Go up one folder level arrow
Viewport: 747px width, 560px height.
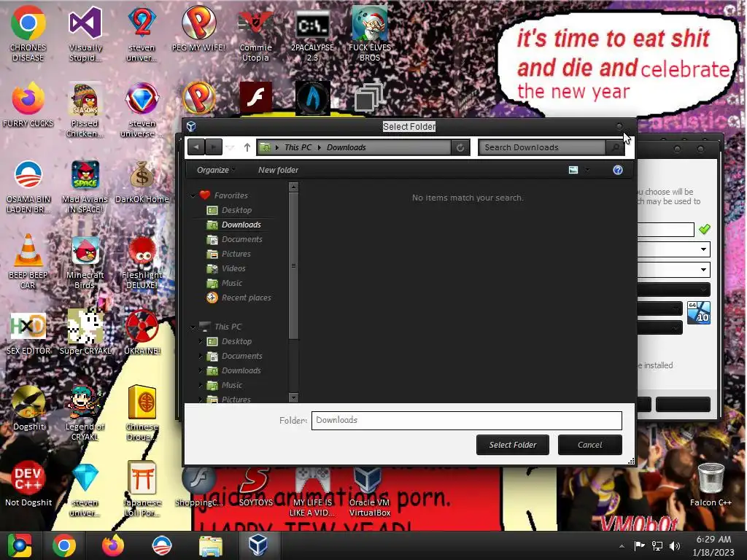(x=247, y=147)
